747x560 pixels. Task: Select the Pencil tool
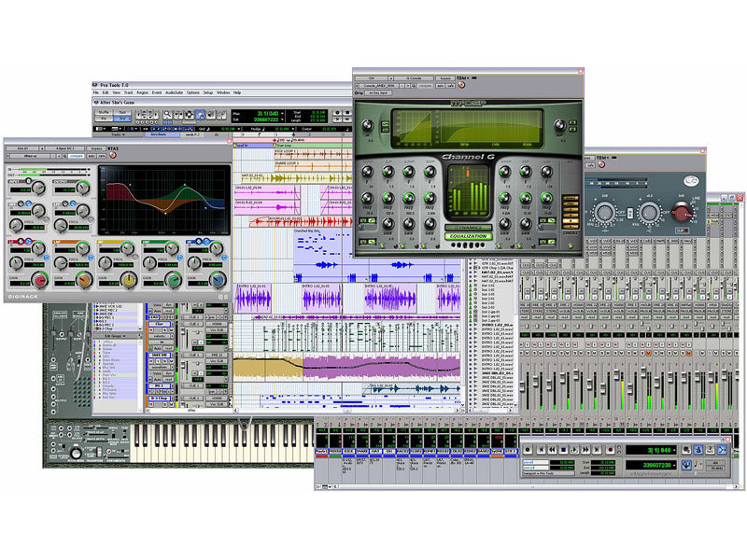221,114
